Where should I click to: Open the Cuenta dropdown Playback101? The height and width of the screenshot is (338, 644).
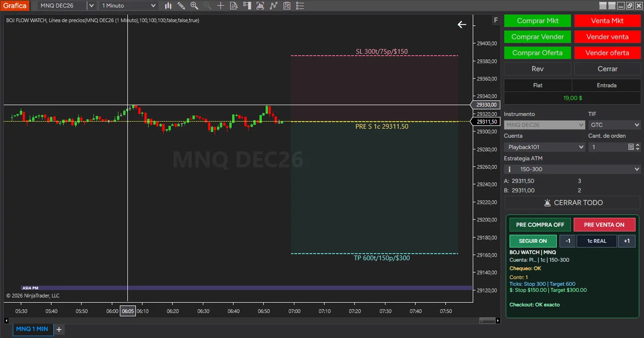545,147
